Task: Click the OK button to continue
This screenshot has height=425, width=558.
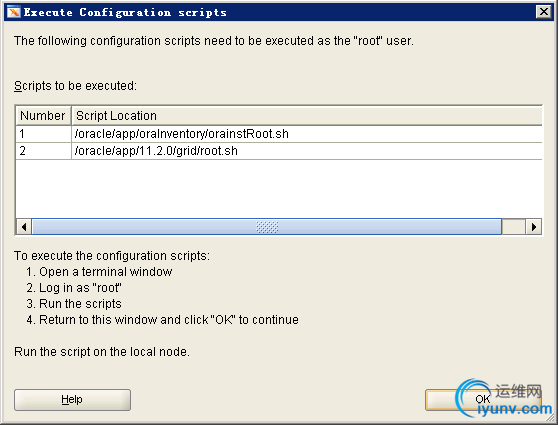Action: coord(483,400)
